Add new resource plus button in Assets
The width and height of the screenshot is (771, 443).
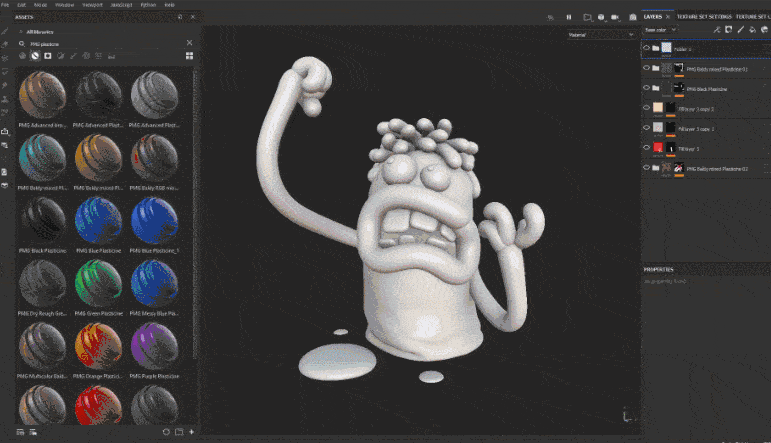(191, 432)
